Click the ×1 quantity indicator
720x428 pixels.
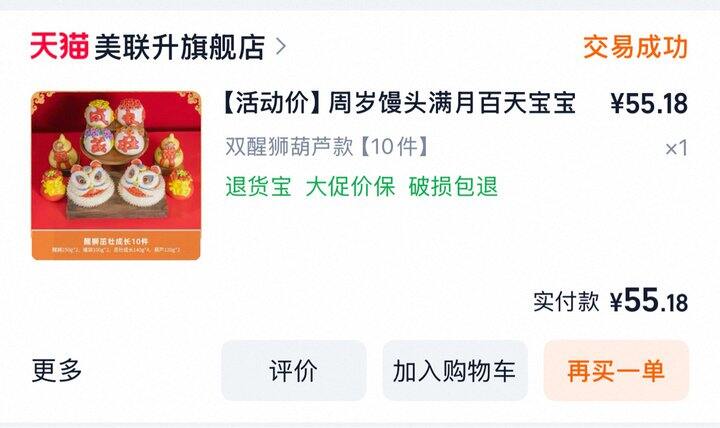pos(676,148)
